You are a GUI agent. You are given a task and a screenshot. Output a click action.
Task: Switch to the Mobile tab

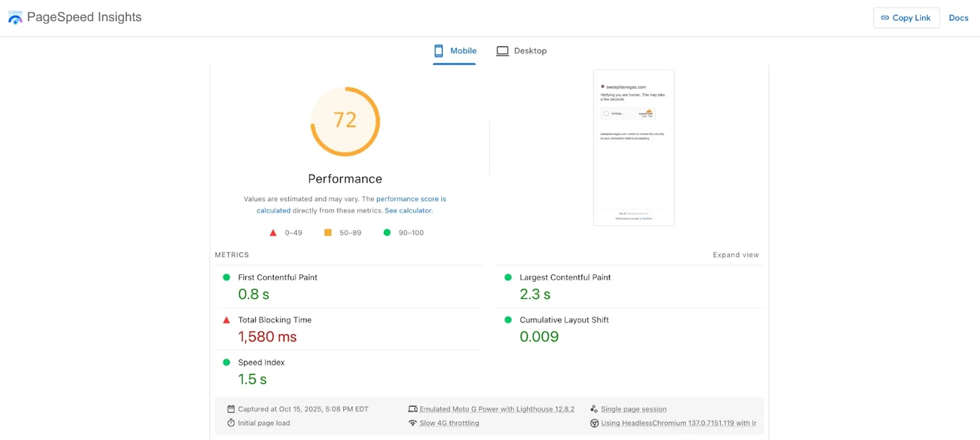click(x=455, y=51)
